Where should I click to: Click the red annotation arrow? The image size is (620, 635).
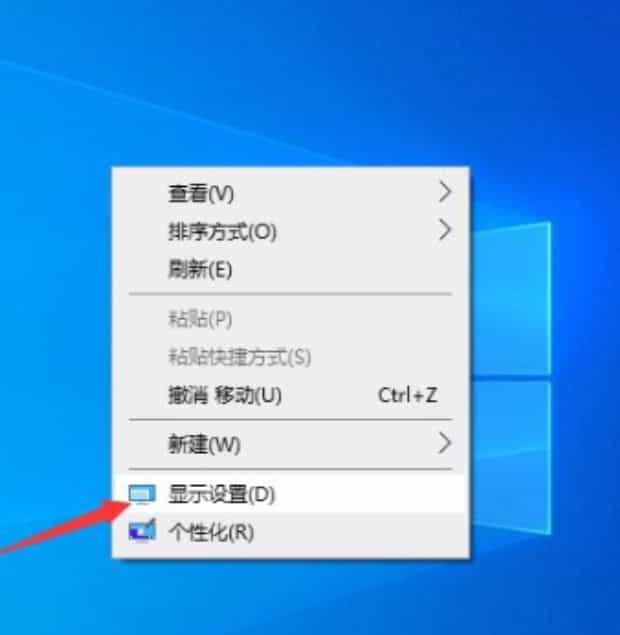click(65, 526)
